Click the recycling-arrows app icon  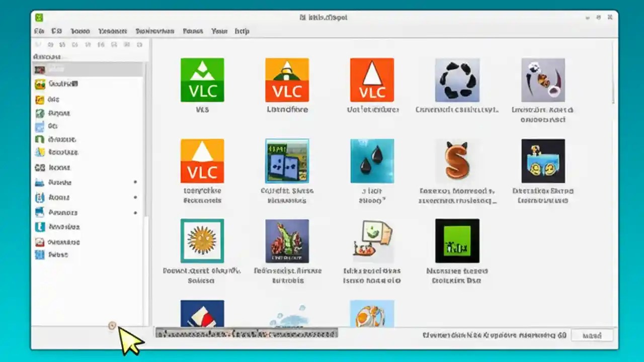(x=457, y=79)
